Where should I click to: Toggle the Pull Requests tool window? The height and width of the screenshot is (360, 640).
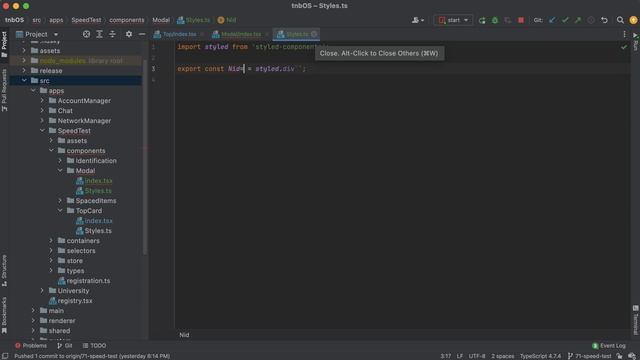point(4,90)
